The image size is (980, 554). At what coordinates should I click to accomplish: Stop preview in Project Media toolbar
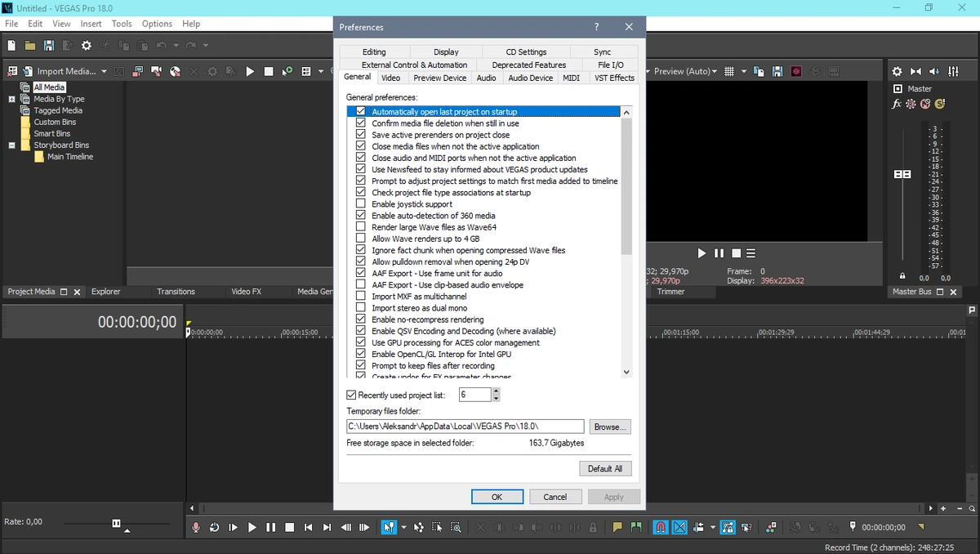tap(269, 71)
